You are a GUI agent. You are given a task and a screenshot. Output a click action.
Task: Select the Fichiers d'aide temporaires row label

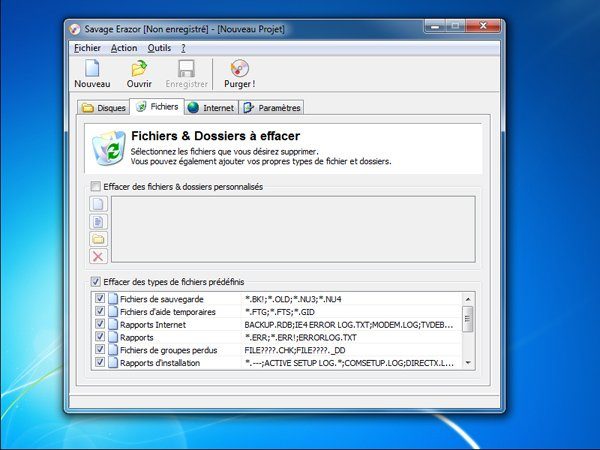168,312
